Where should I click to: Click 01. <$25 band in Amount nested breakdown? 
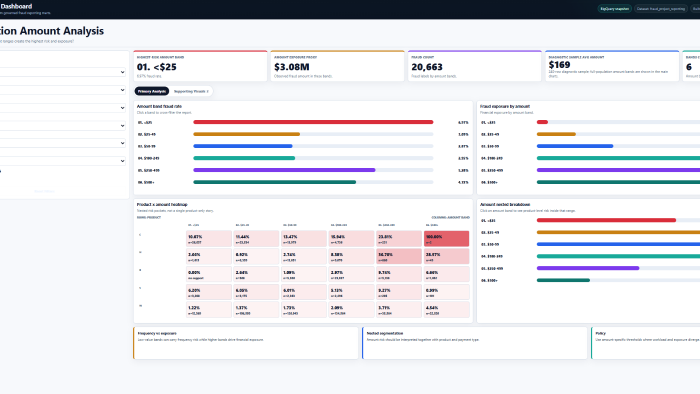[606, 220]
